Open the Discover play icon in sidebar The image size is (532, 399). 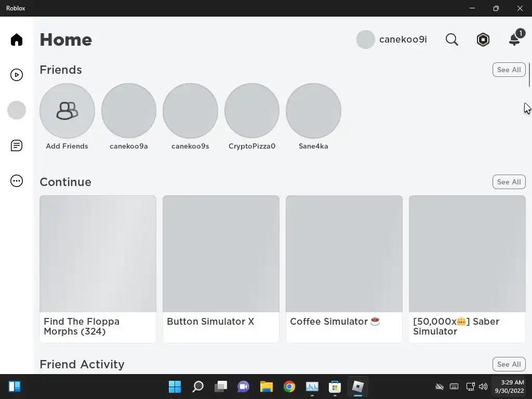click(16, 75)
